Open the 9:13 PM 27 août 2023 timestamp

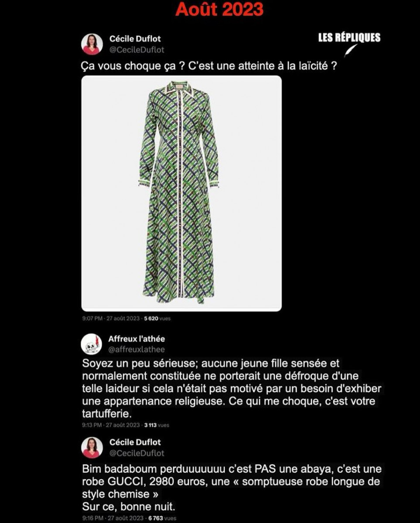point(111,425)
